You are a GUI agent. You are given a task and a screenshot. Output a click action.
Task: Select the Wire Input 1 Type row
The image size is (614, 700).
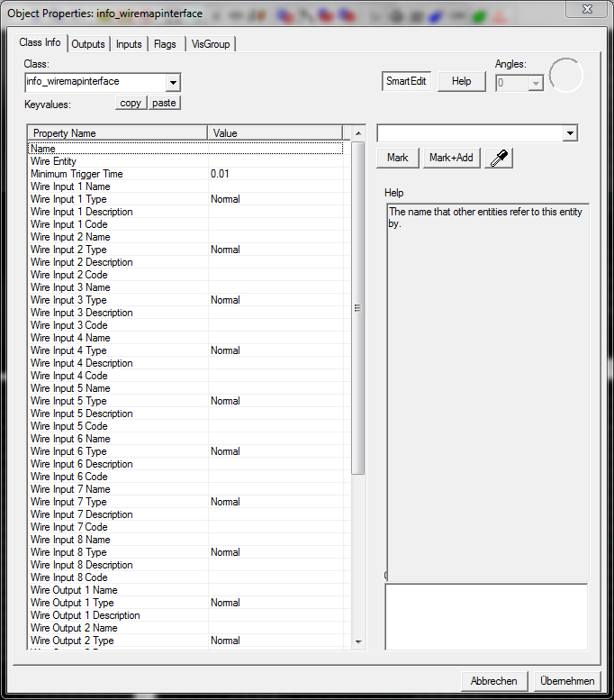click(185, 199)
